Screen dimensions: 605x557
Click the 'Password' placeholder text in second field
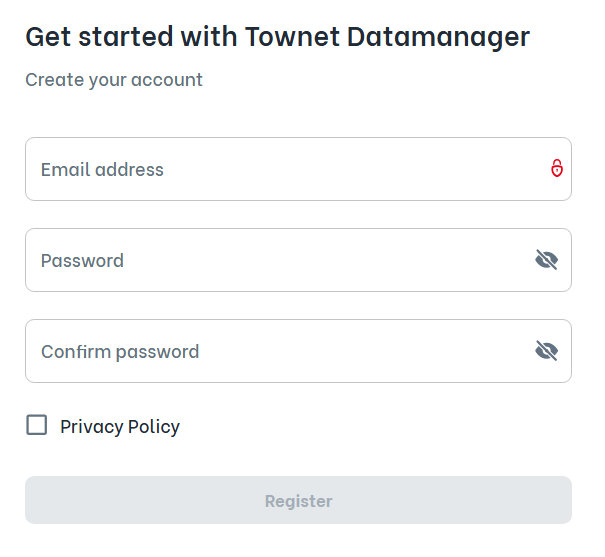tap(82, 261)
